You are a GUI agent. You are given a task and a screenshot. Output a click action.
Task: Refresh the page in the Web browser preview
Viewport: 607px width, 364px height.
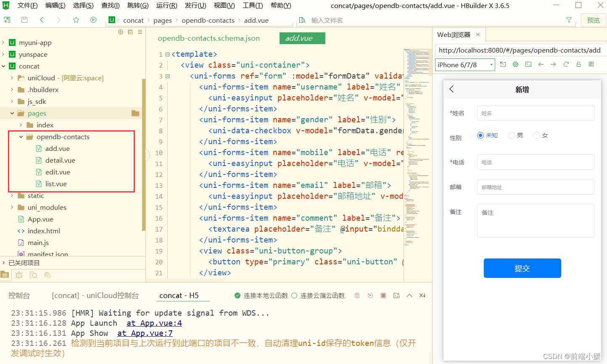(x=566, y=64)
